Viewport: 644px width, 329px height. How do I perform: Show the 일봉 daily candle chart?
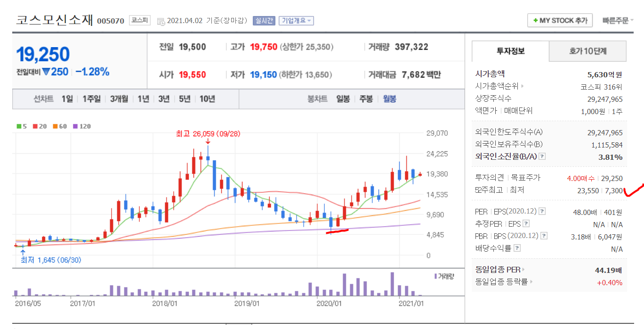pyautogui.click(x=343, y=99)
